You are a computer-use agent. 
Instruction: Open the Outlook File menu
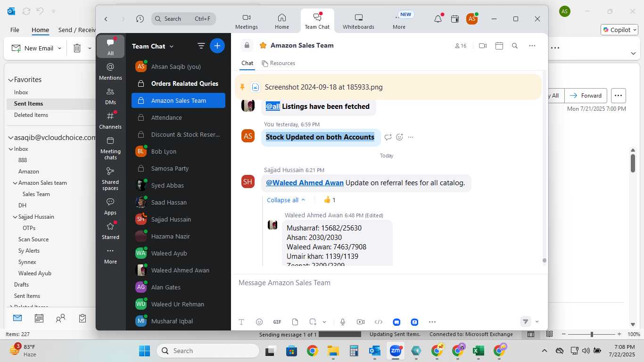(15, 30)
